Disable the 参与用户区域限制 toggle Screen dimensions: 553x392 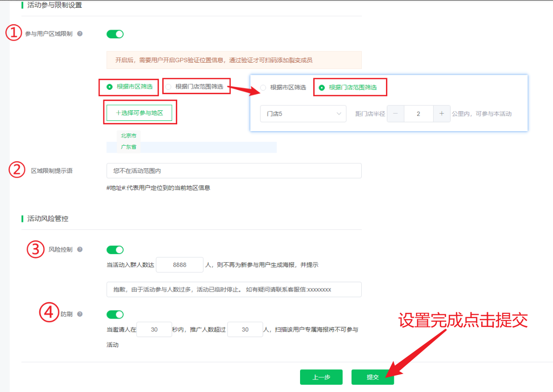[115, 34]
